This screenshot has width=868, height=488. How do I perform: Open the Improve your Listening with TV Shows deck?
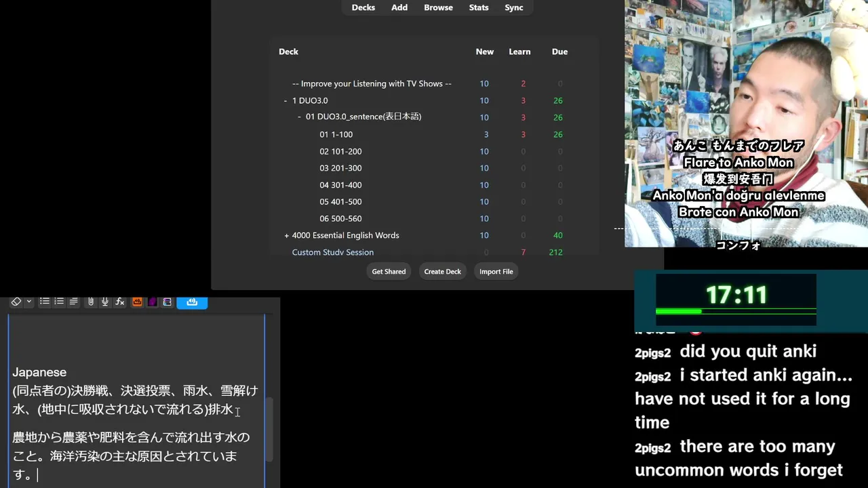click(372, 83)
